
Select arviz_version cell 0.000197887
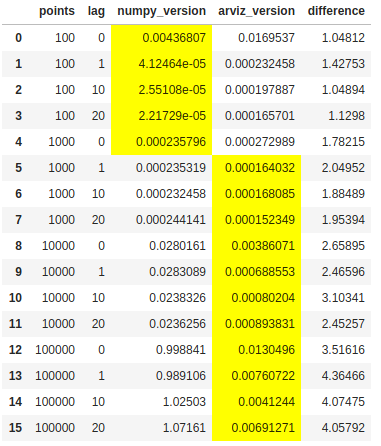[256, 90]
